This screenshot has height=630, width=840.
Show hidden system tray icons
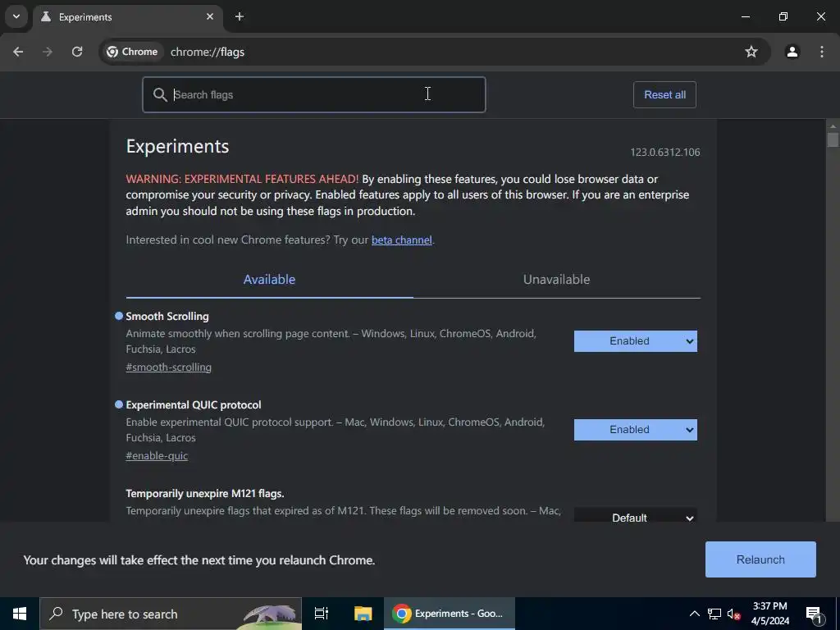(694, 614)
